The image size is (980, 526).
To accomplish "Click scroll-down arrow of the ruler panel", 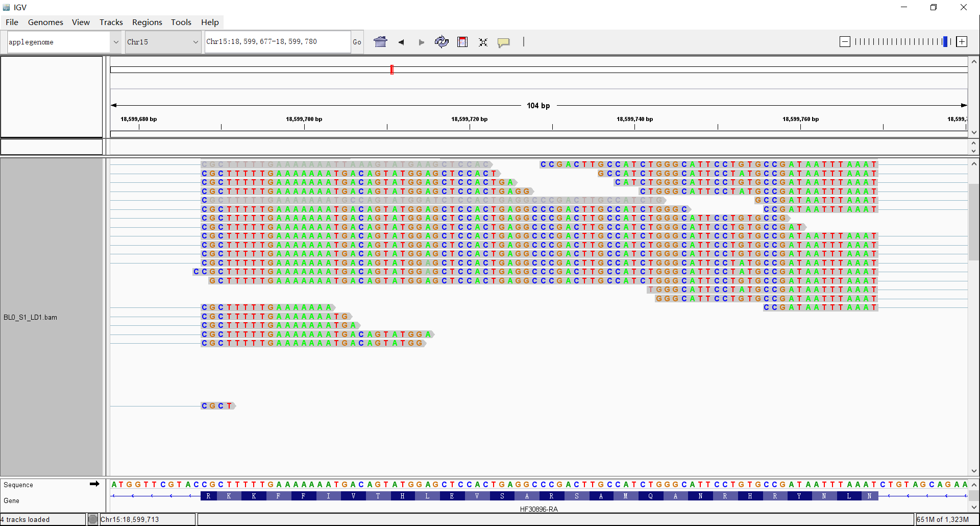I will tap(974, 132).
